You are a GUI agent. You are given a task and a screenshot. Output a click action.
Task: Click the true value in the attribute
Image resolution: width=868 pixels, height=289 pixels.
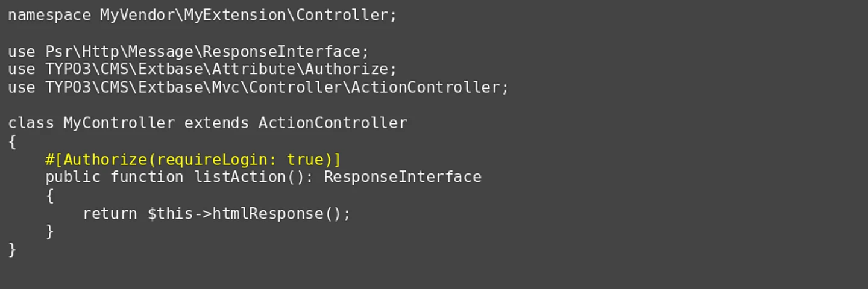305,160
